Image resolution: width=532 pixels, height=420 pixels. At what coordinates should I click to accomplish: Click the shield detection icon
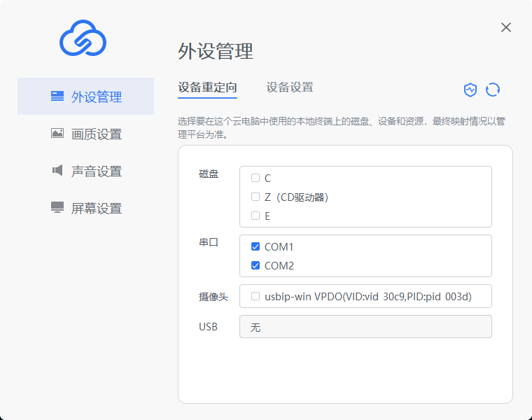[470, 90]
